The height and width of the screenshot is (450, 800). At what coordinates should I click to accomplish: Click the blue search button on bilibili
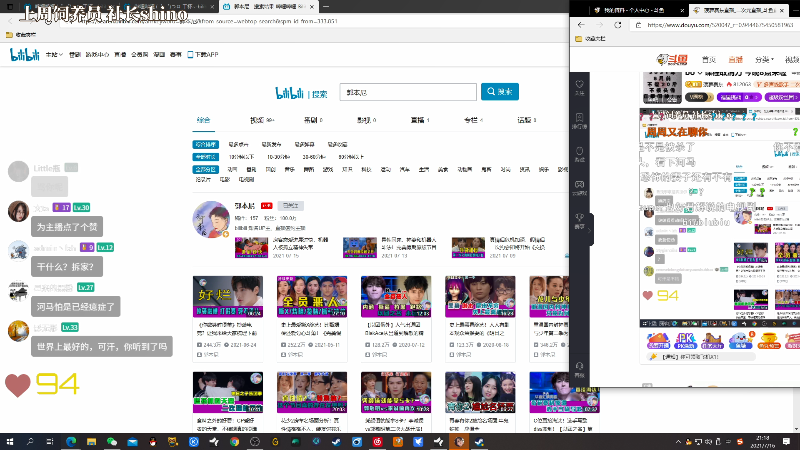coord(499,92)
